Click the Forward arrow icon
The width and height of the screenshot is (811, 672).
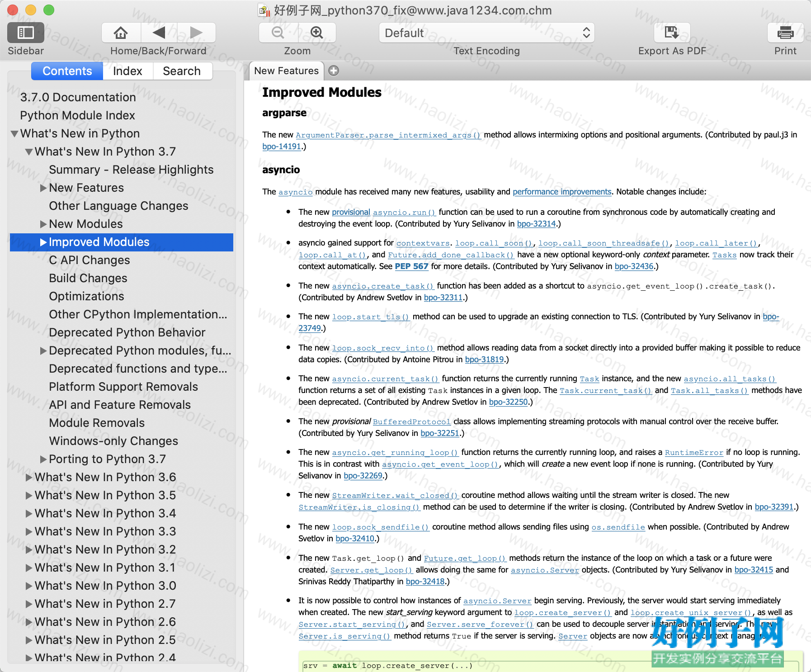[x=196, y=33]
